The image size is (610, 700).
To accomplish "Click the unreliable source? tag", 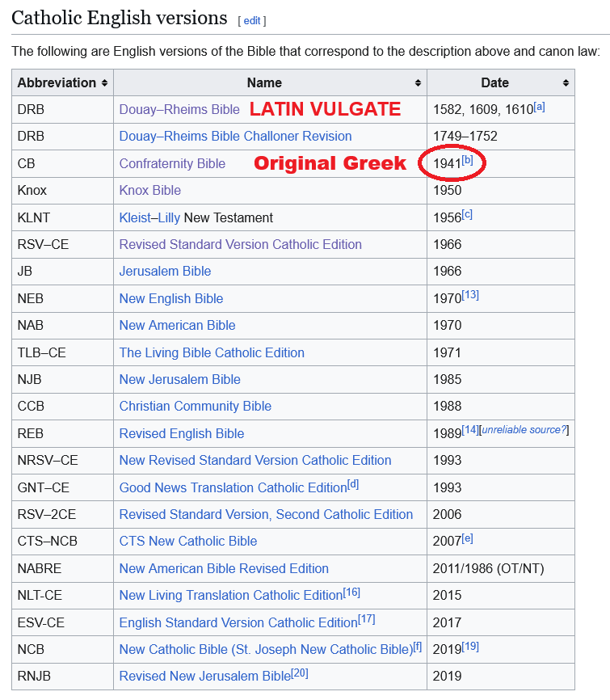I will [x=524, y=430].
